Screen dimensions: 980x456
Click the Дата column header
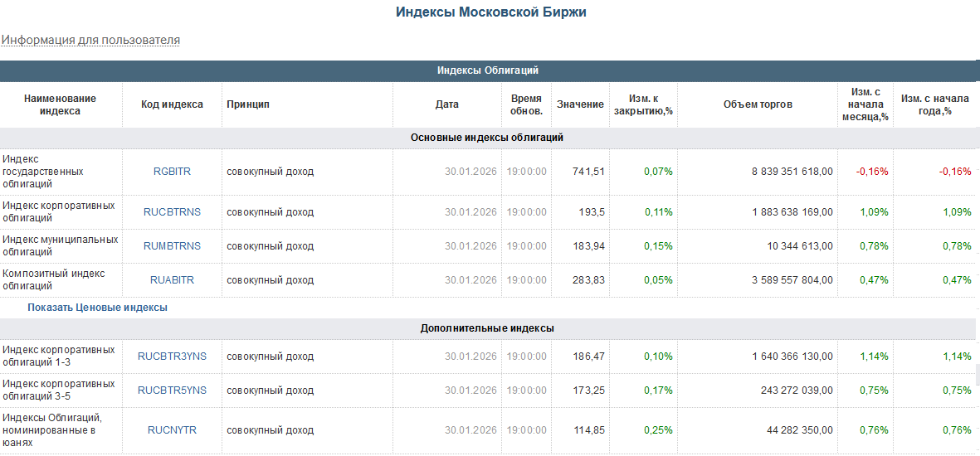pyautogui.click(x=447, y=104)
